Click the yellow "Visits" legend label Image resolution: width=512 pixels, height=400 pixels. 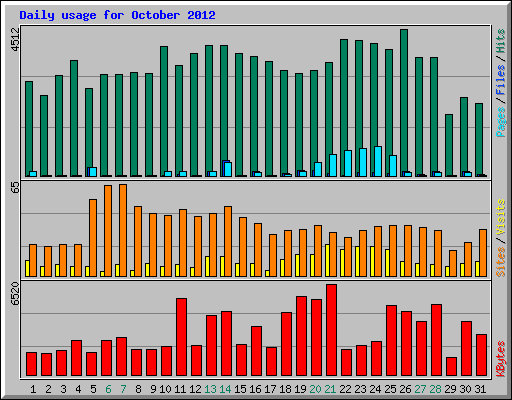(x=501, y=218)
